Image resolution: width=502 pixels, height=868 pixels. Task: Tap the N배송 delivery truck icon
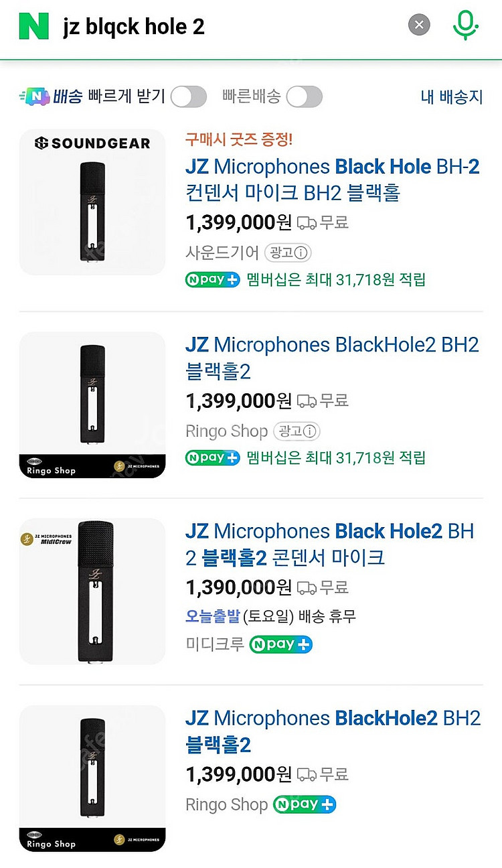point(35,96)
